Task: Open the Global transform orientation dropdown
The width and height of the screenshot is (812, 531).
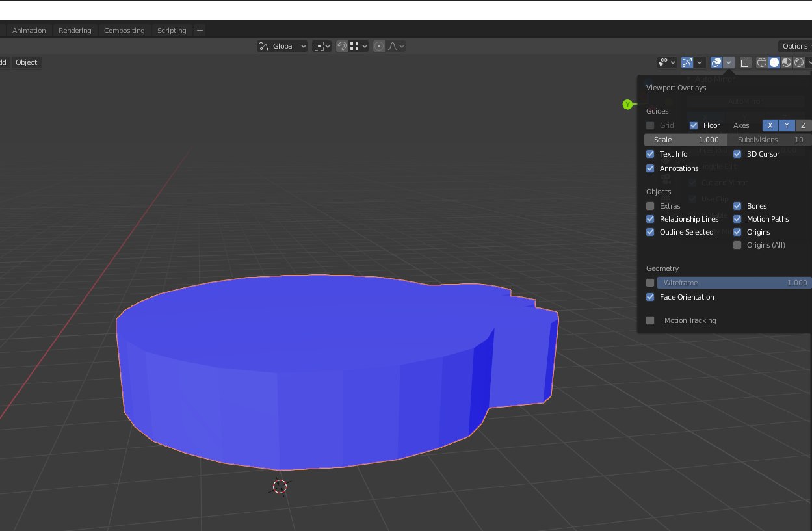Action: pyautogui.click(x=283, y=46)
